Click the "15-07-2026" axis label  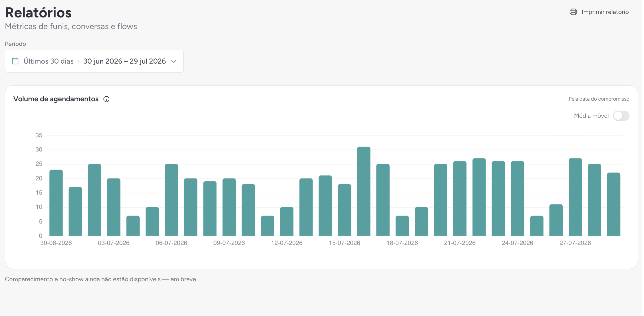pyautogui.click(x=345, y=243)
